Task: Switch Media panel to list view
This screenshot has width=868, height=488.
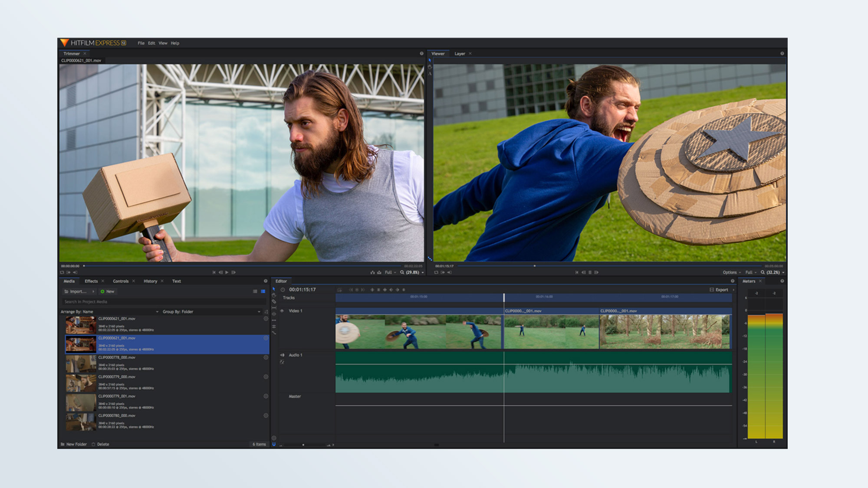Action: [x=255, y=291]
